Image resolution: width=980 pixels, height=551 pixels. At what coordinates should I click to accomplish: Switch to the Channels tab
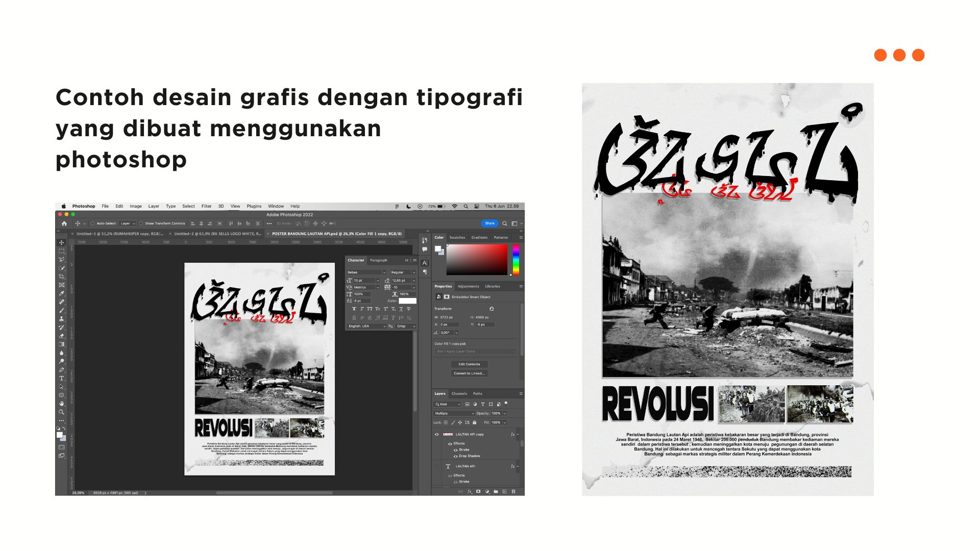459,394
